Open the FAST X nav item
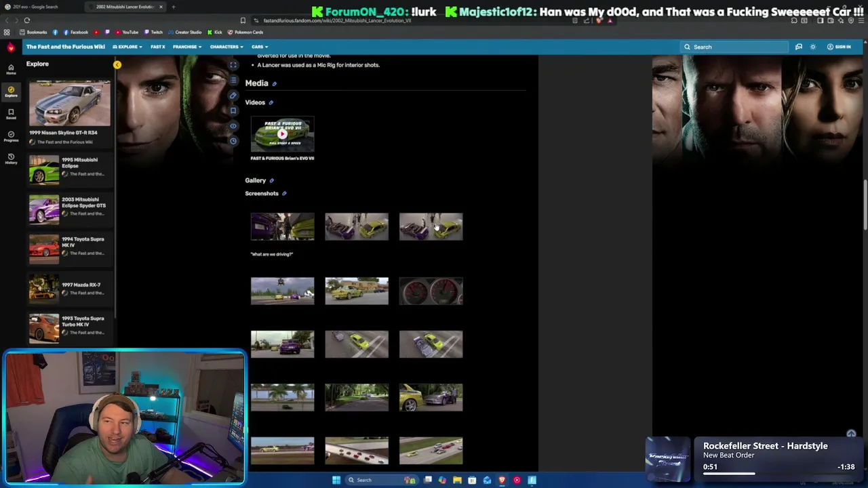 coord(158,47)
